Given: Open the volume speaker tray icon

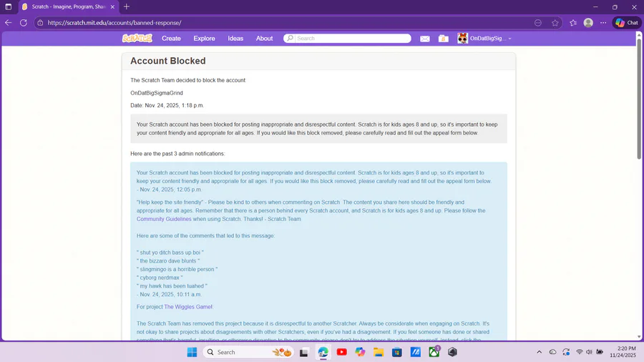Looking at the screenshot, I should click(589, 352).
